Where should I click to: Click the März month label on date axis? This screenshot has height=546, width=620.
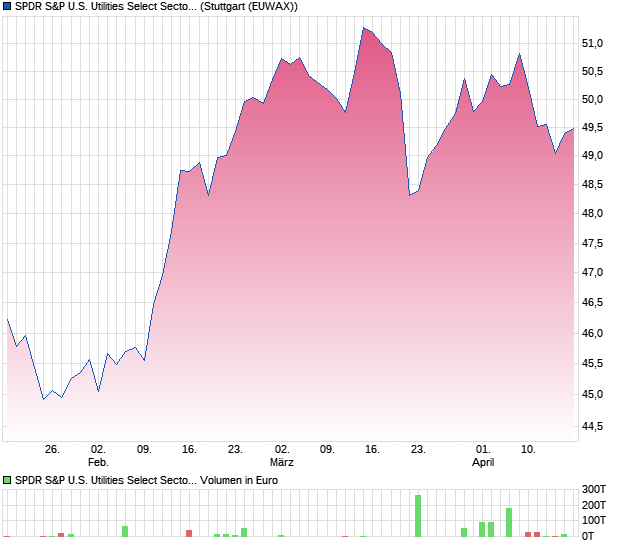282,462
